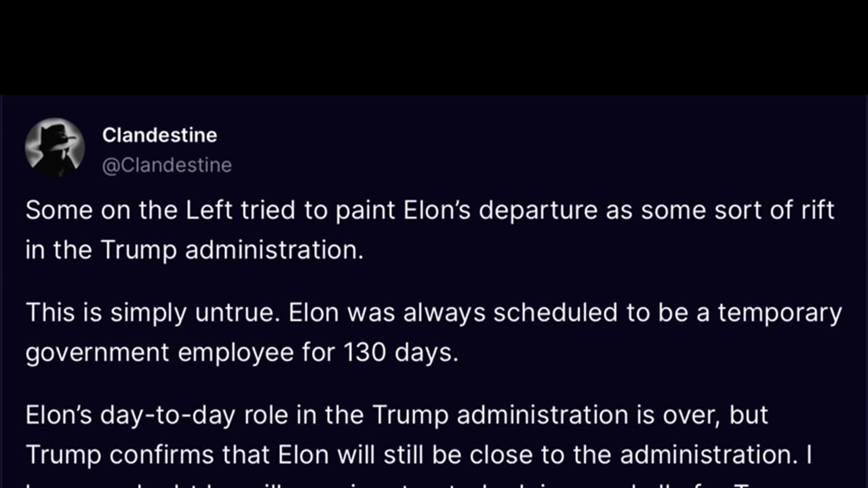
Task: Click the line starting "Trump confirms that Elon"
Action: (x=418, y=454)
